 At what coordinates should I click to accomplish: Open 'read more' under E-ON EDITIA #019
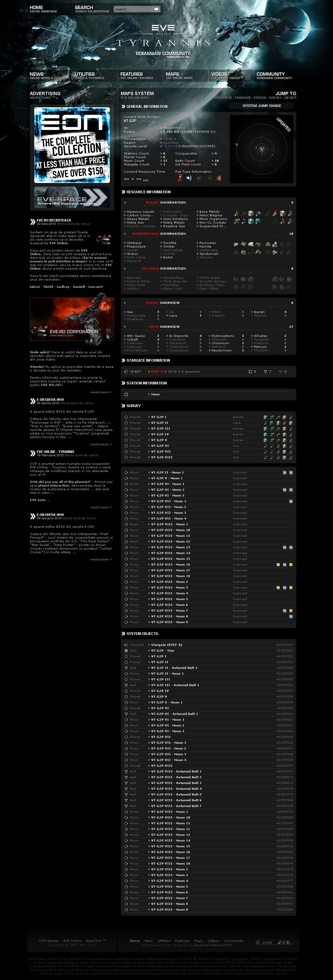pyautogui.click(x=101, y=444)
